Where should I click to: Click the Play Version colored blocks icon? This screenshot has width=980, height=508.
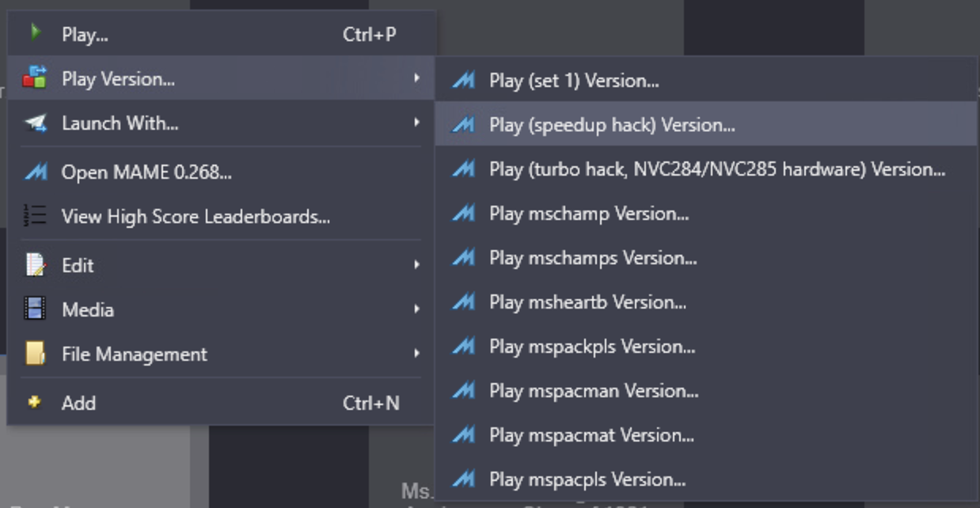point(36,78)
